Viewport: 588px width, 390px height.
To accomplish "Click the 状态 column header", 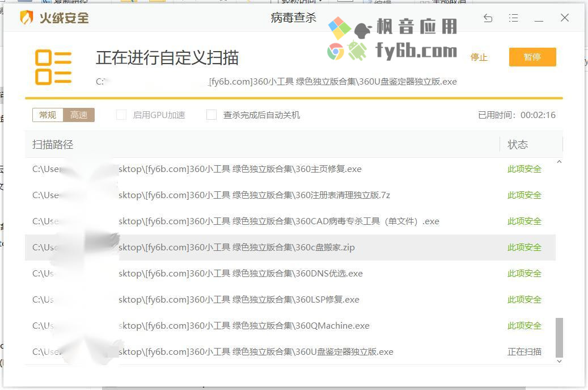I will point(518,145).
